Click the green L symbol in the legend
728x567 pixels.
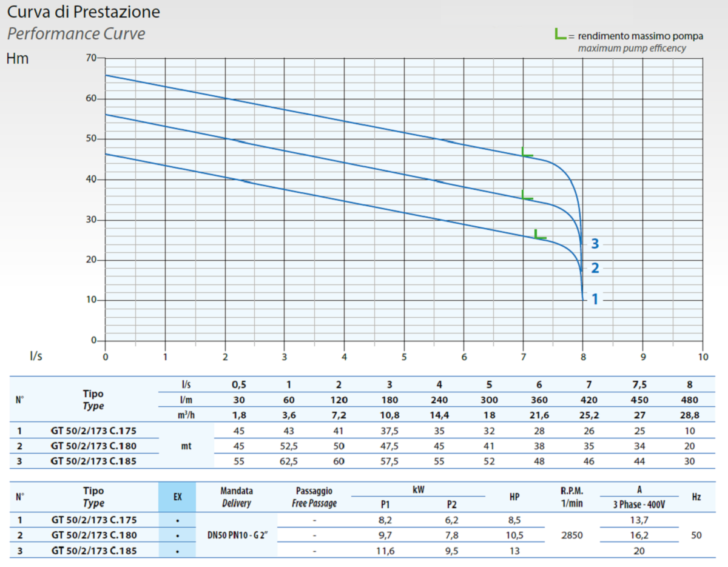[x=561, y=35]
